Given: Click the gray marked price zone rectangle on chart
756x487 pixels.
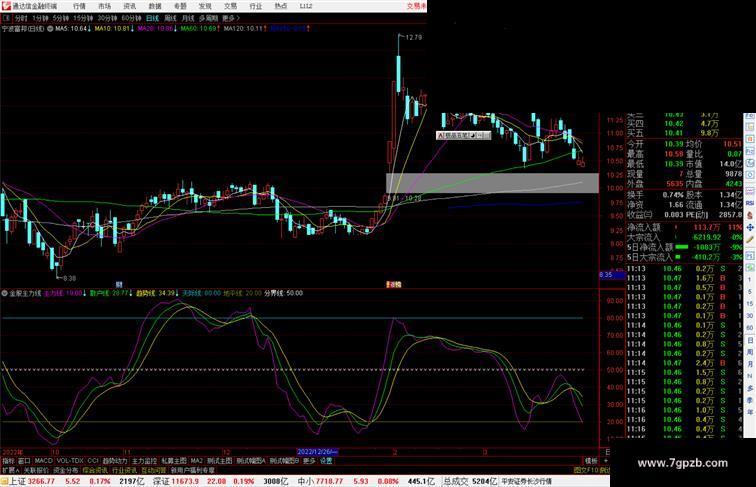Looking at the screenshot, I should [492, 183].
